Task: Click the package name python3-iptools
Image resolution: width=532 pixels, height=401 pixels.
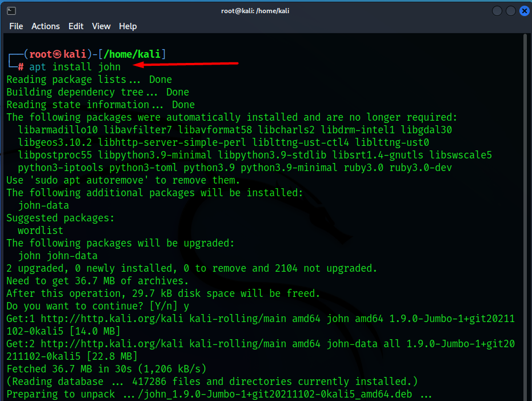Action: click(61, 168)
